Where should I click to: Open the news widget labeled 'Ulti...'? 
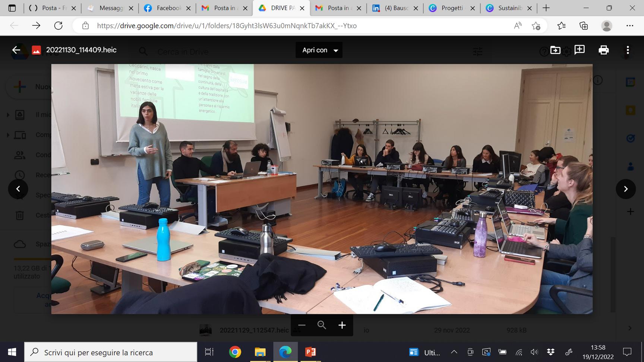pyautogui.click(x=425, y=352)
